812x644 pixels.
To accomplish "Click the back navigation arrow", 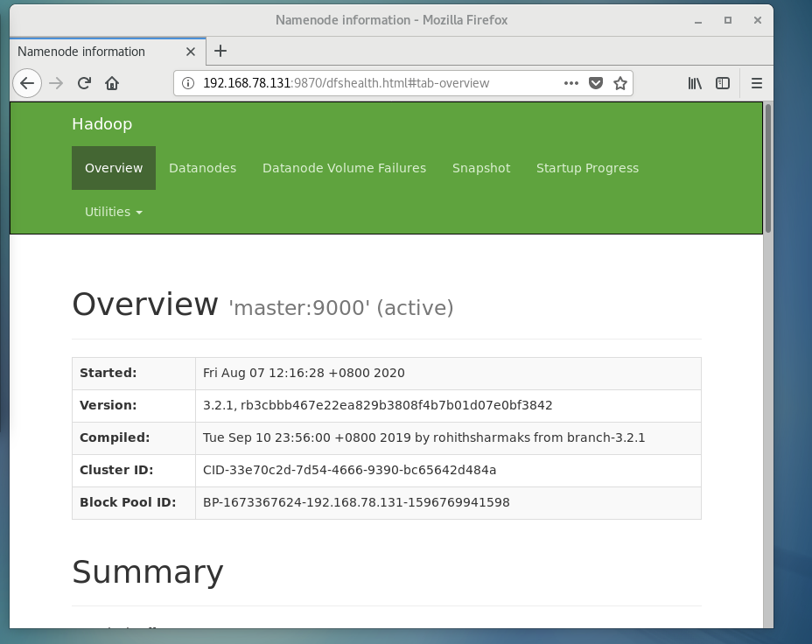I will (x=27, y=83).
